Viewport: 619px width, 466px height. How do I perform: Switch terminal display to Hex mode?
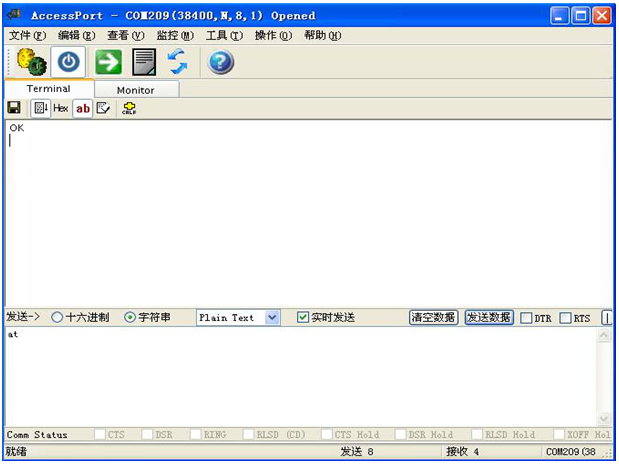(60, 108)
